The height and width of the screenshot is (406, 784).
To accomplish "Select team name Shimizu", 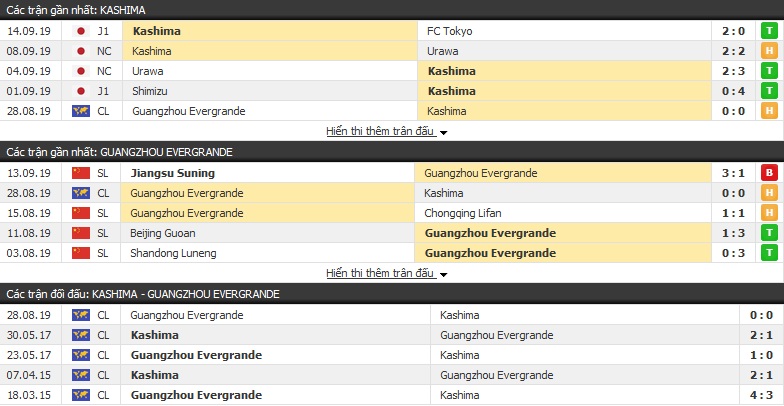I will (x=150, y=91).
